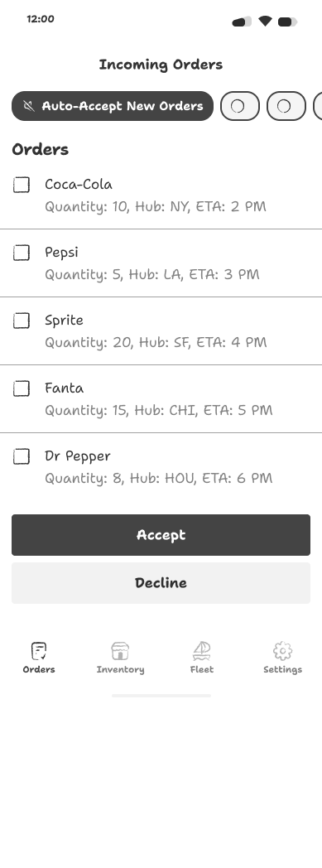Open the Dr Pepper order details row
The height and width of the screenshot is (868, 322).
click(161, 466)
